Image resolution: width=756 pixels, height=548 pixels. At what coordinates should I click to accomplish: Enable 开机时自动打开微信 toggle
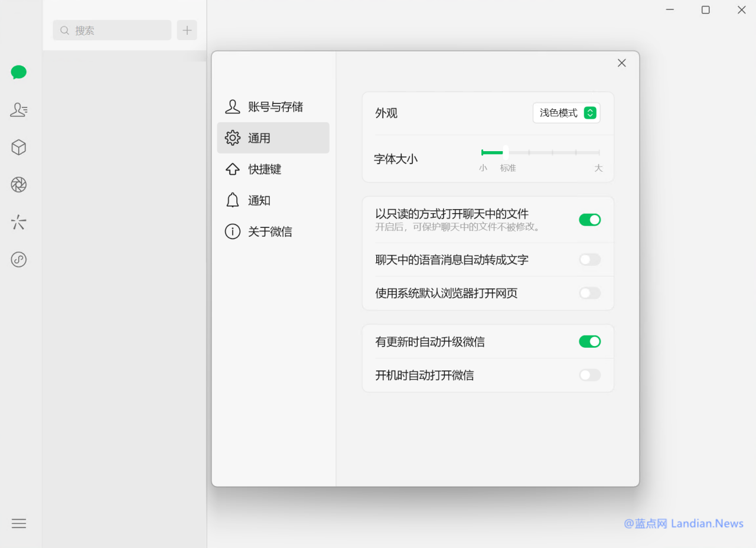[589, 375]
